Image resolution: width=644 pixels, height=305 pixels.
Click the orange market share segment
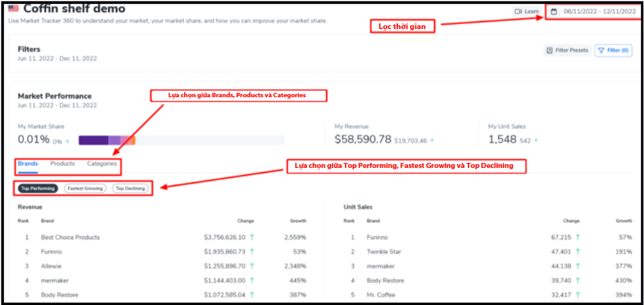(x=134, y=140)
